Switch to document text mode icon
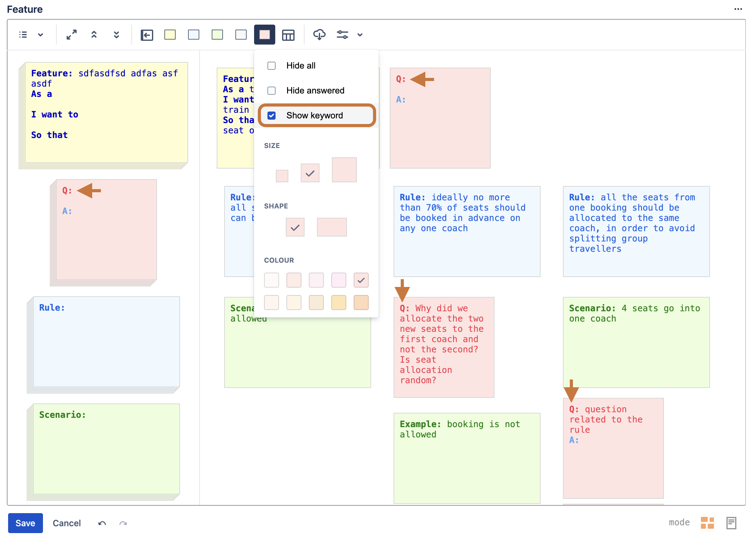Viewport: 756px width, 539px height. pos(732,523)
